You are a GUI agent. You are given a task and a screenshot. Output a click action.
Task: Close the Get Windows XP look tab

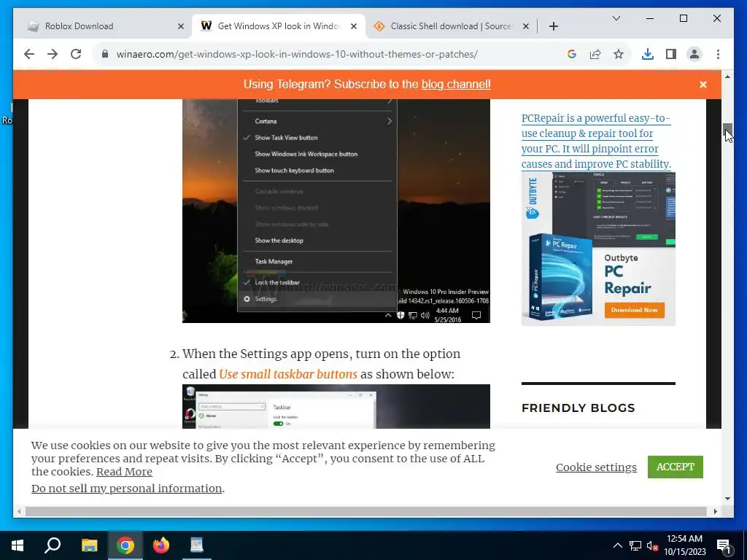[354, 26]
